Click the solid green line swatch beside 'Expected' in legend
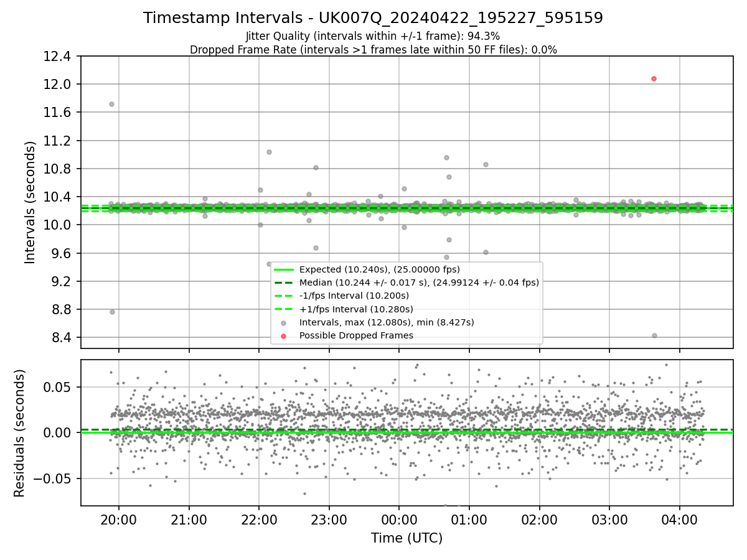 click(x=283, y=269)
